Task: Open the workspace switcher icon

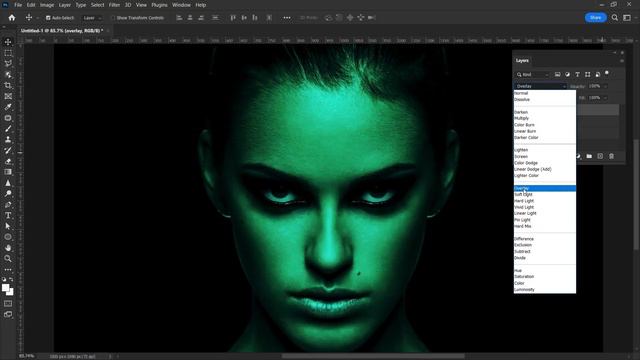Action: 627,18
